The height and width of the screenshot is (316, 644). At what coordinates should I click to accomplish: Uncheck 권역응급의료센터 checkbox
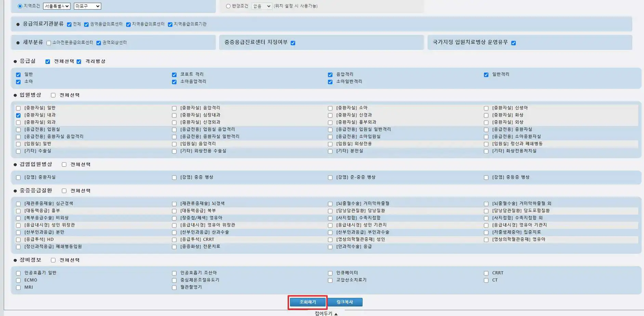(x=86, y=24)
